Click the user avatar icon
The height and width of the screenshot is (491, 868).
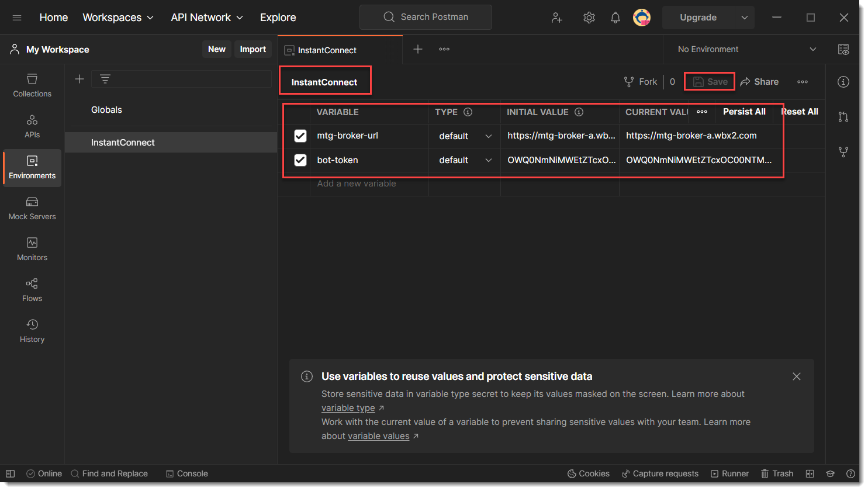click(642, 18)
